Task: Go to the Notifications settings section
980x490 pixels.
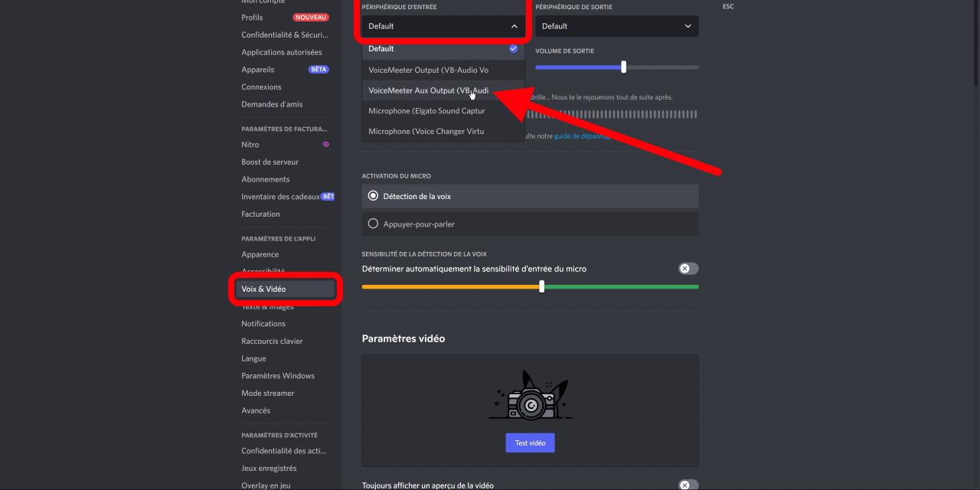Action: [x=263, y=324]
